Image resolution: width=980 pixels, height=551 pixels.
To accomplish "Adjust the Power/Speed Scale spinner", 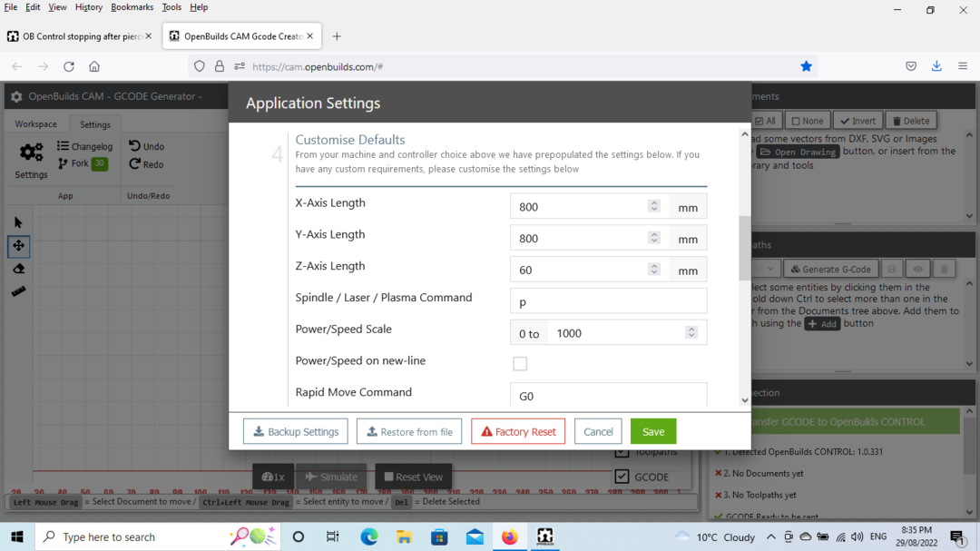I will pos(691,333).
